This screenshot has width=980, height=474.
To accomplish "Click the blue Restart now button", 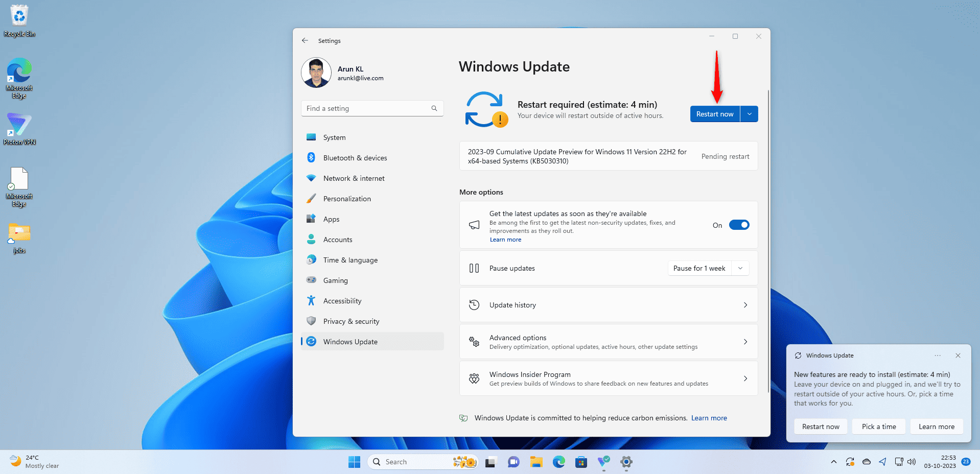I will pos(715,114).
